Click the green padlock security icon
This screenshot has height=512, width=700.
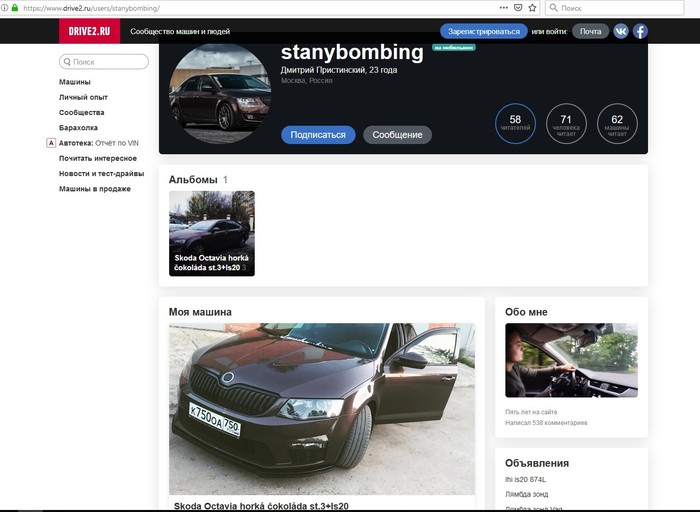point(14,7)
